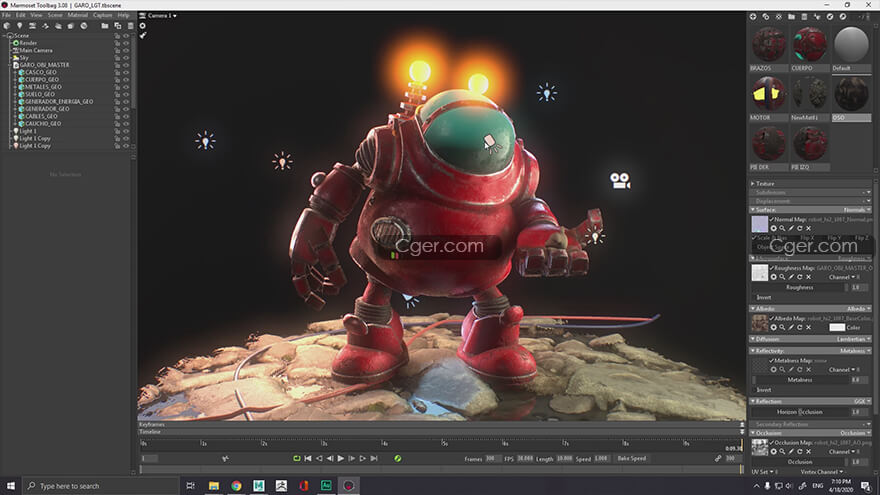Screen dimensions: 880x495
Task: Select the MOTOR material thumbnail
Action: pyautogui.click(x=767, y=94)
